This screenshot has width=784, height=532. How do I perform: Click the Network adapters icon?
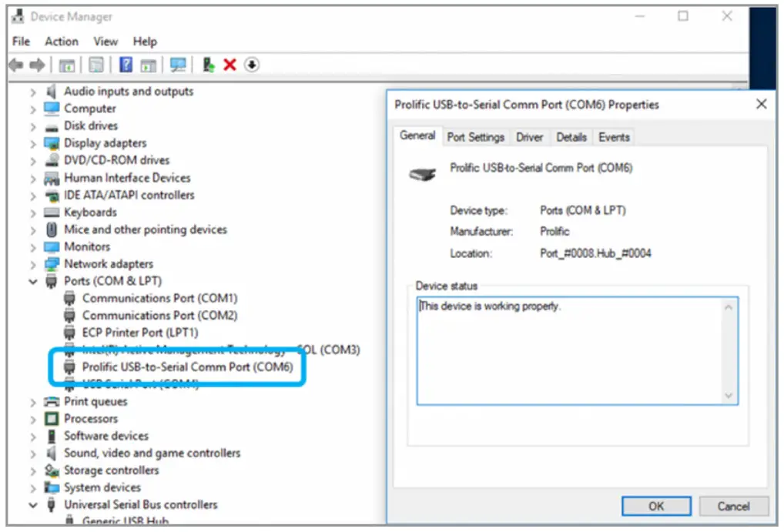coord(52,263)
